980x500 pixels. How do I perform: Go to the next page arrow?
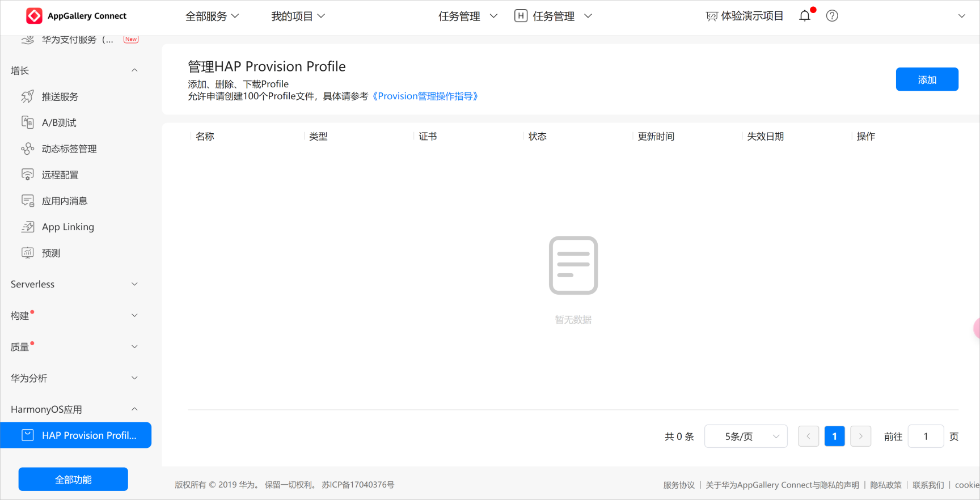[860, 436]
